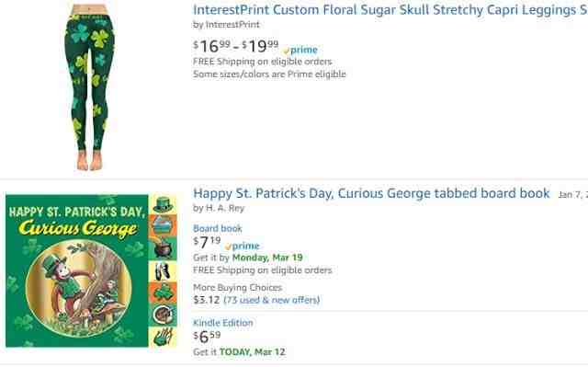Click the $6.59 Kindle price
The height and width of the screenshot is (367, 588).
click(x=207, y=337)
